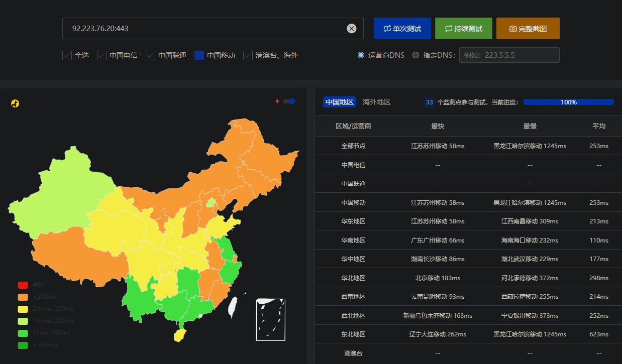Uncheck the 中国移动 checkbox

(199, 55)
